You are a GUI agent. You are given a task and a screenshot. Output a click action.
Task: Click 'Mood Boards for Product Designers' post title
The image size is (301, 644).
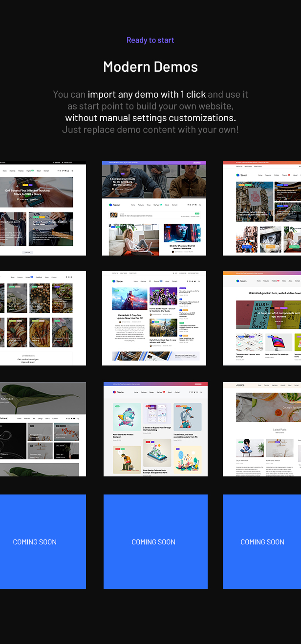pyautogui.click(x=124, y=435)
